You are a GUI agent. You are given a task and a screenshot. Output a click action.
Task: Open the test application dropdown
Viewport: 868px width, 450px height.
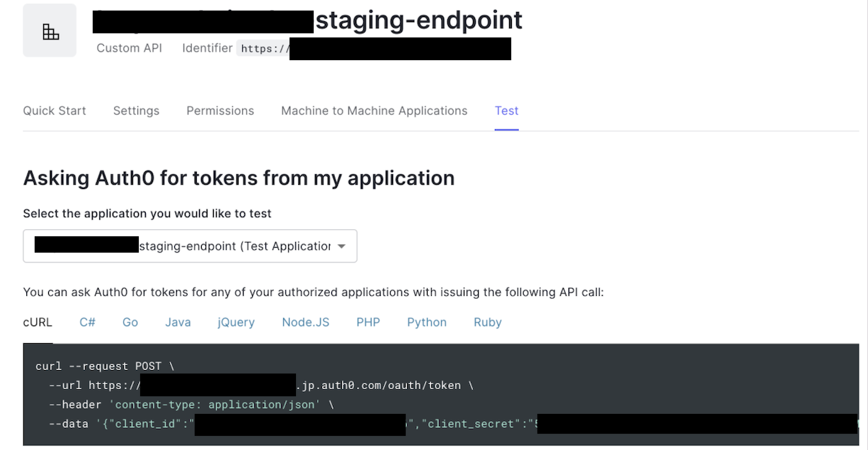pyautogui.click(x=190, y=246)
